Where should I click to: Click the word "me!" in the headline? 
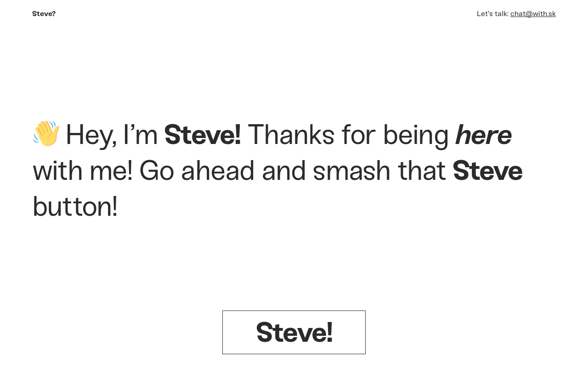click(x=111, y=171)
